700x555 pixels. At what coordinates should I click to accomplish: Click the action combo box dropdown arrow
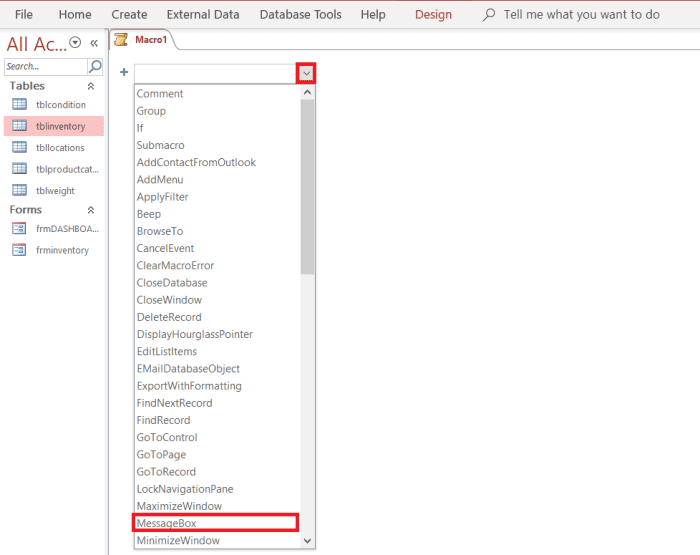pos(306,73)
